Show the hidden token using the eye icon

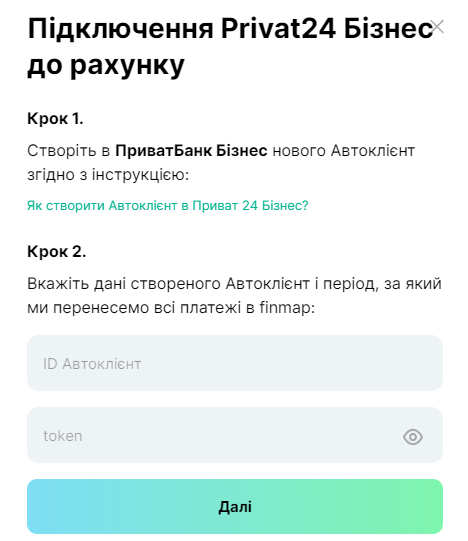point(413,437)
